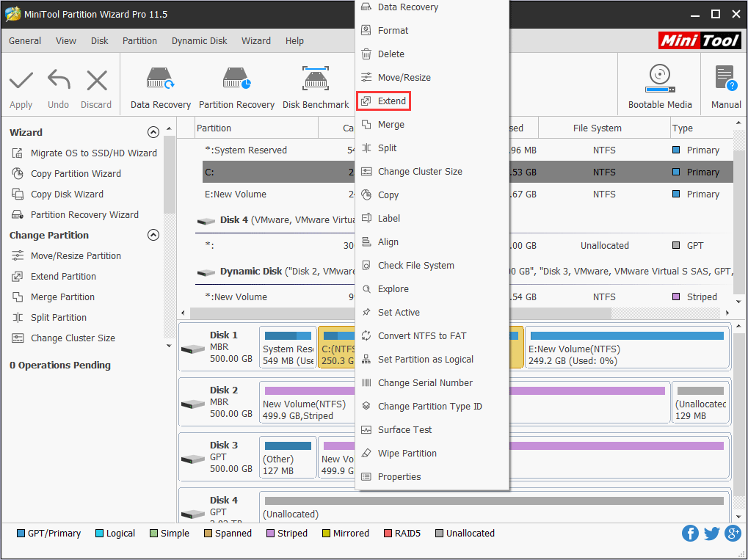
Task: Collapse the Change Partition section
Action: tap(153, 235)
